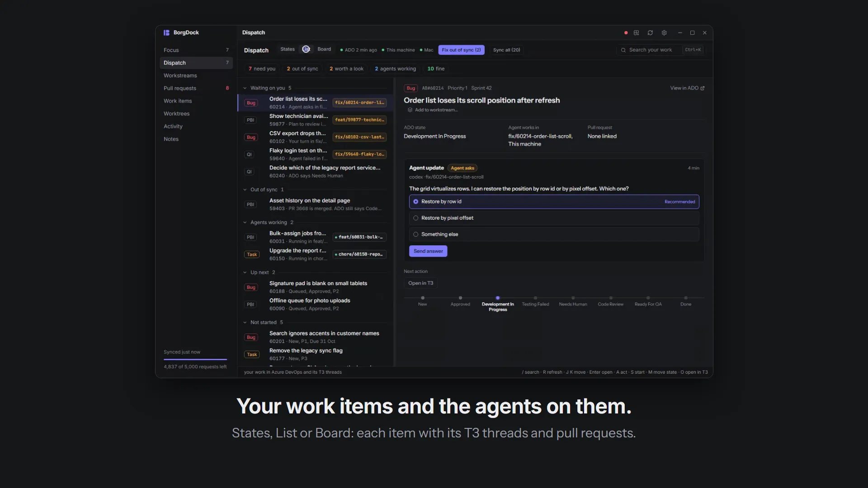The image size is (868, 488).
Task: Collapse the Up next group
Action: [x=245, y=272]
